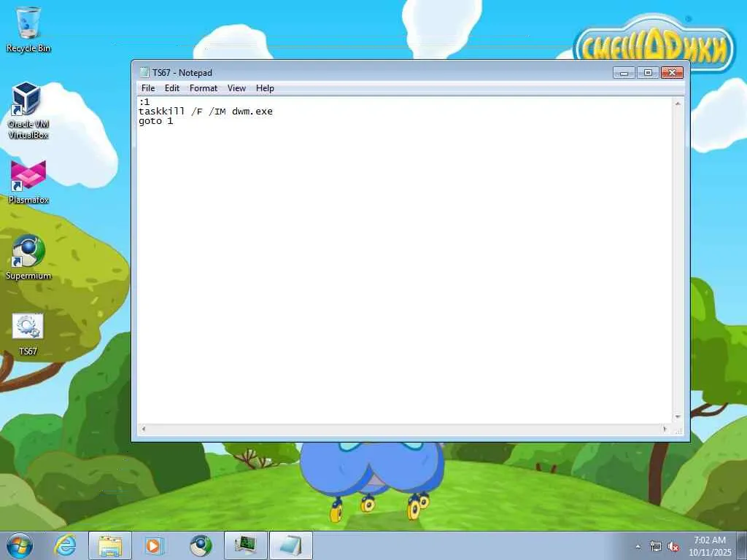Image resolution: width=747 pixels, height=560 pixels.
Task: Open the Windows Start menu orb
Action: tap(20, 545)
